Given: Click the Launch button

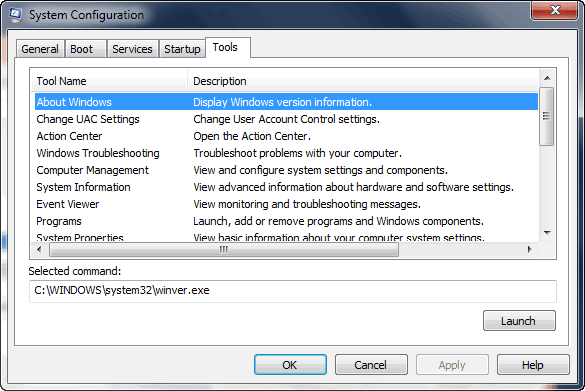Looking at the screenshot, I should click(519, 321).
